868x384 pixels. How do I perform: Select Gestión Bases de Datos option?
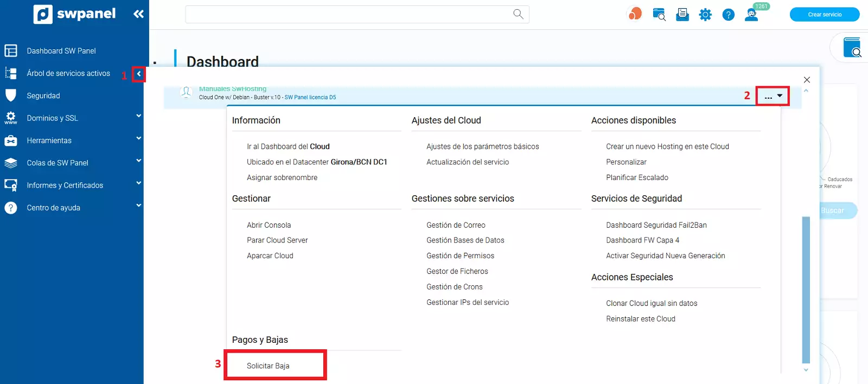tap(465, 240)
